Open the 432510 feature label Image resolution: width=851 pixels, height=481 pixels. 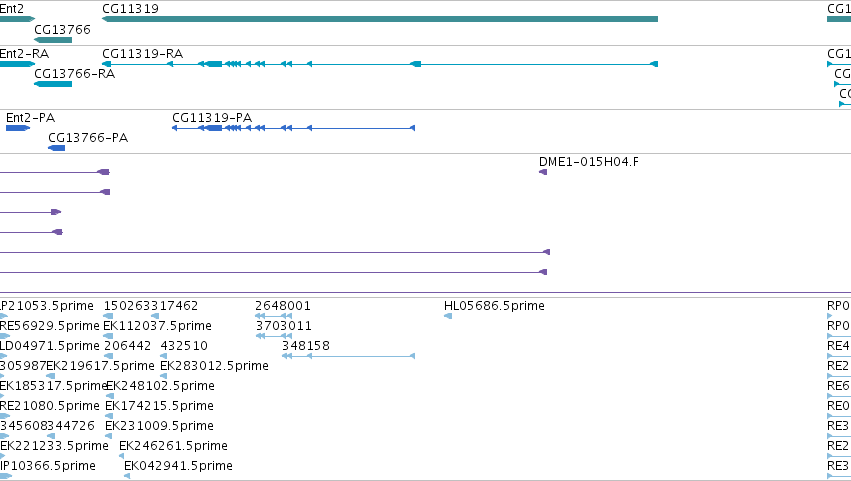184,346
